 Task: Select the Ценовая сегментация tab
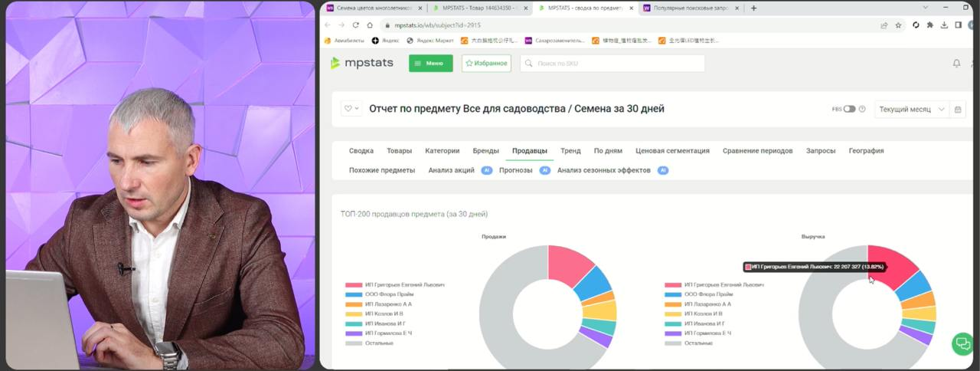[x=672, y=151]
